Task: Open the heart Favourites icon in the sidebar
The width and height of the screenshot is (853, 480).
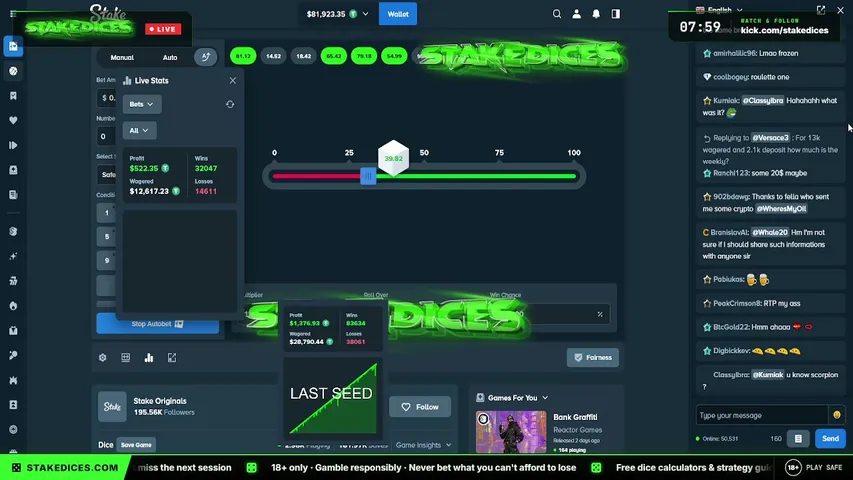Action: (13, 120)
